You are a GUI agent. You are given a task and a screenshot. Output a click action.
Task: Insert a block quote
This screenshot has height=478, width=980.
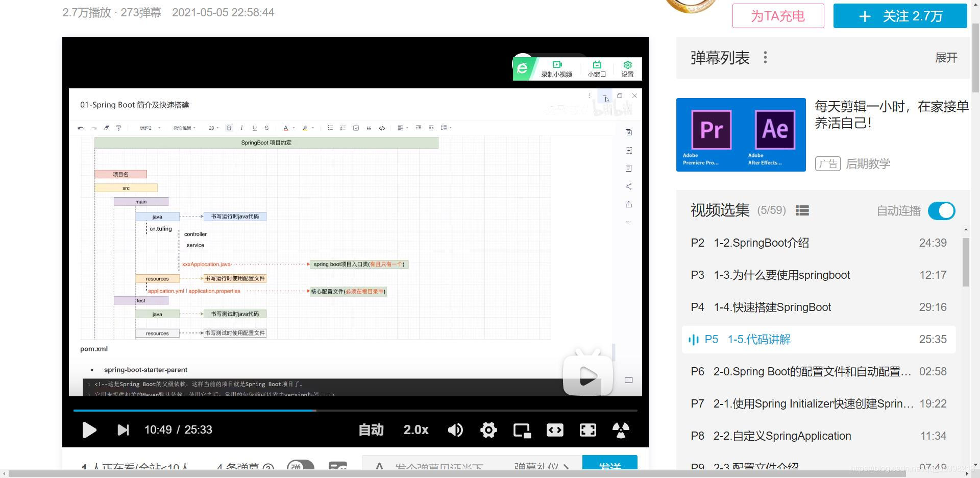click(369, 128)
